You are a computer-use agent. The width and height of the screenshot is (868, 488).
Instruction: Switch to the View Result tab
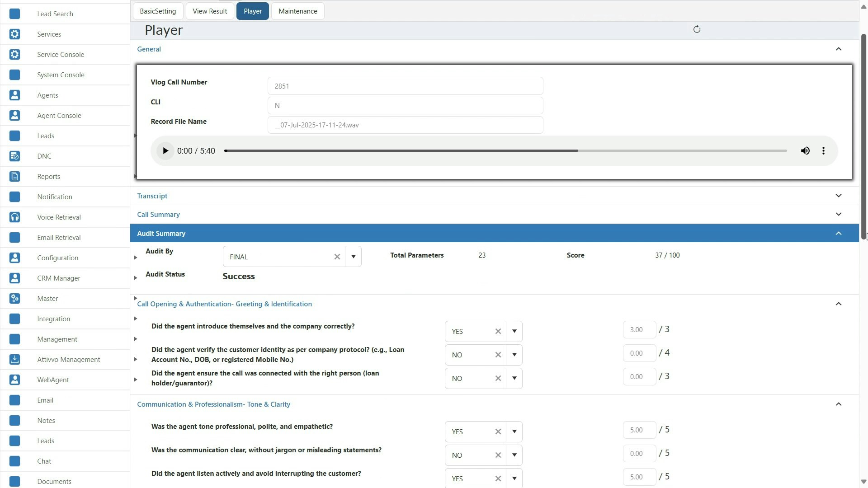click(210, 11)
